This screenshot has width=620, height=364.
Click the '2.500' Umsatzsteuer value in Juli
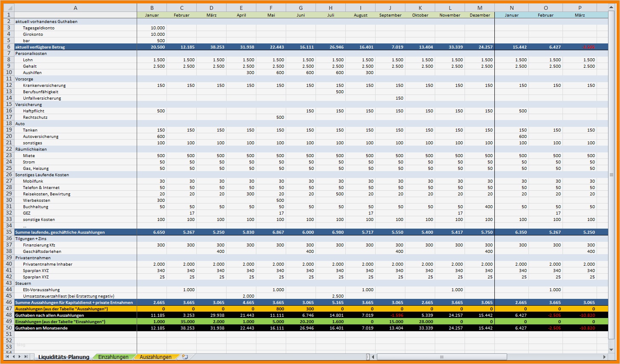(x=330, y=296)
